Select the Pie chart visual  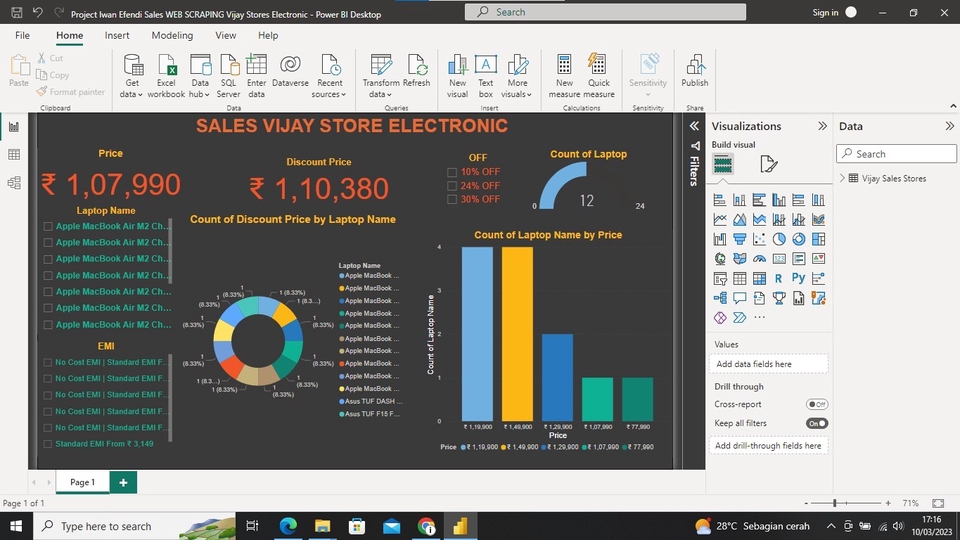779,239
